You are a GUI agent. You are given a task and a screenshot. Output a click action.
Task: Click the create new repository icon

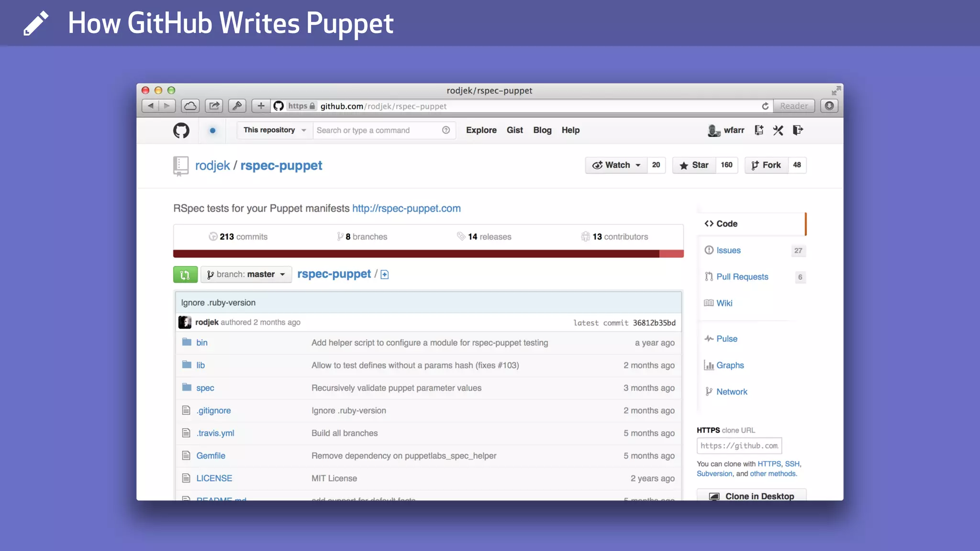pos(759,130)
